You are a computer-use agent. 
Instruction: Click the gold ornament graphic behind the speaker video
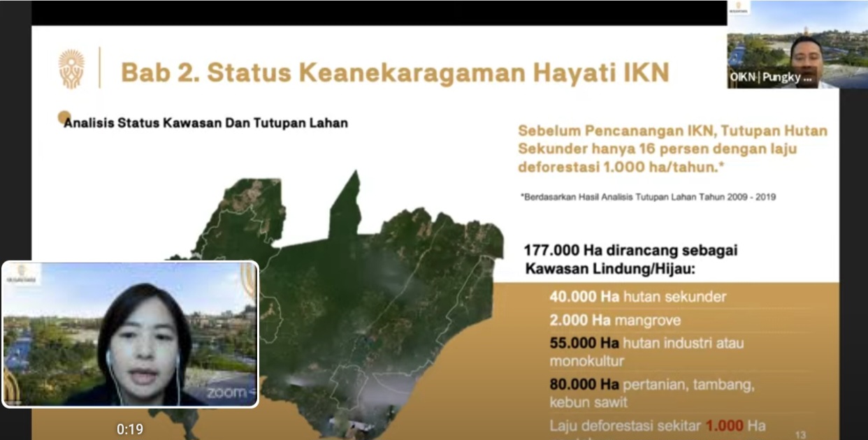[x=249, y=276]
